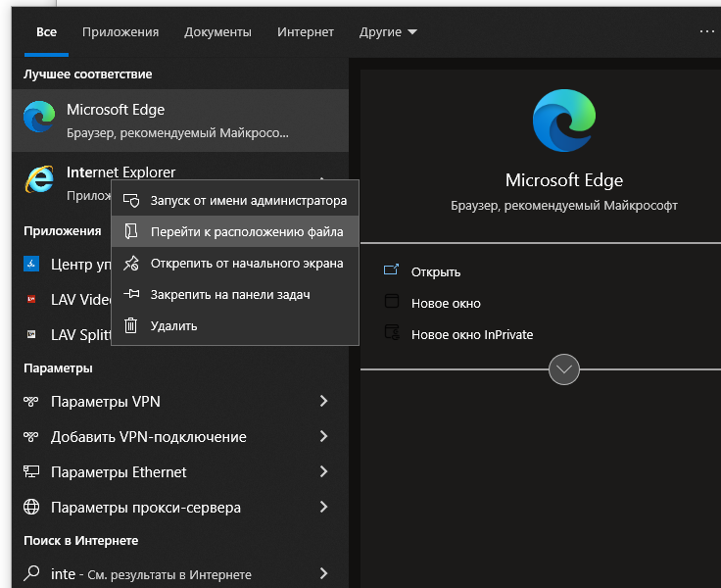Click Открыть in the Edge preview pane
This screenshot has height=588, width=721.
click(436, 271)
